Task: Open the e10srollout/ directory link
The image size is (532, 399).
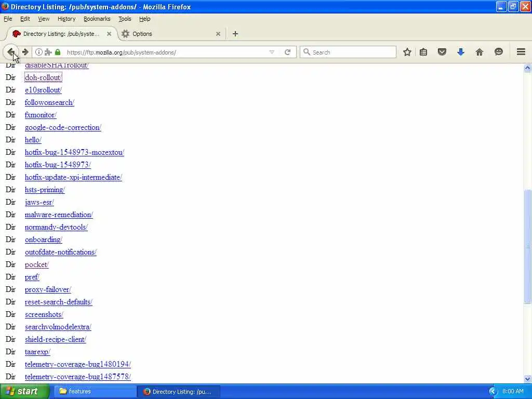Action: [x=43, y=90]
